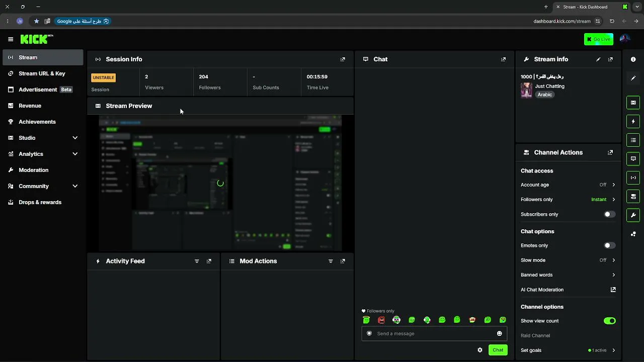Pop out the Session Info panel

tap(343, 59)
